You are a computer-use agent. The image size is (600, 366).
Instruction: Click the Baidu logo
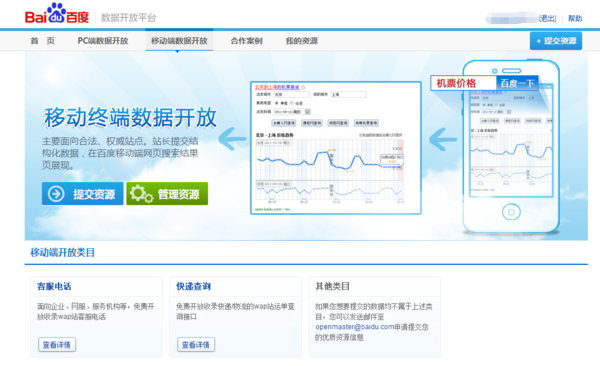click(x=57, y=13)
